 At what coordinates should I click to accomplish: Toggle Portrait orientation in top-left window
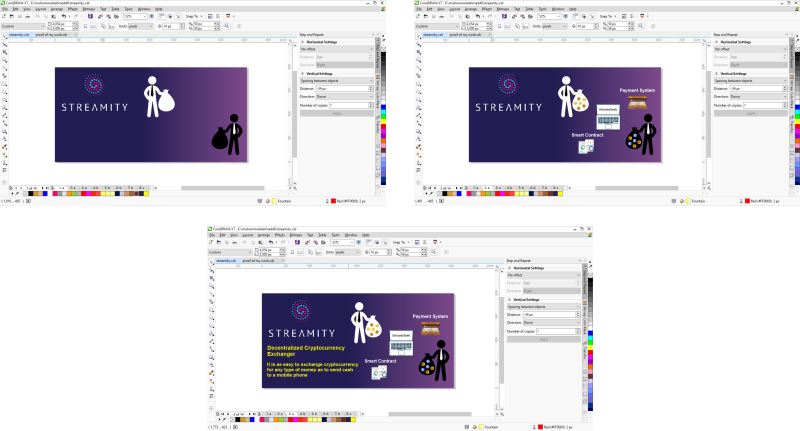coord(85,26)
